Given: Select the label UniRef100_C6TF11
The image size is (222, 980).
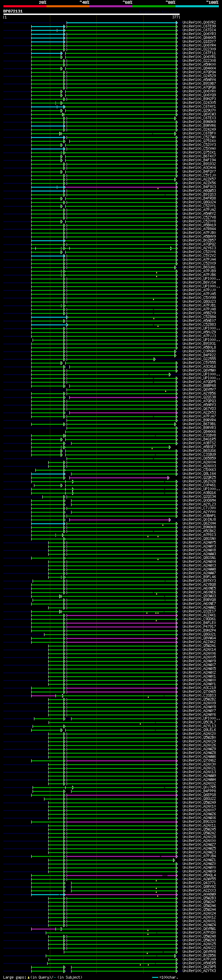Looking at the screenshot, I should pos(199,53).
